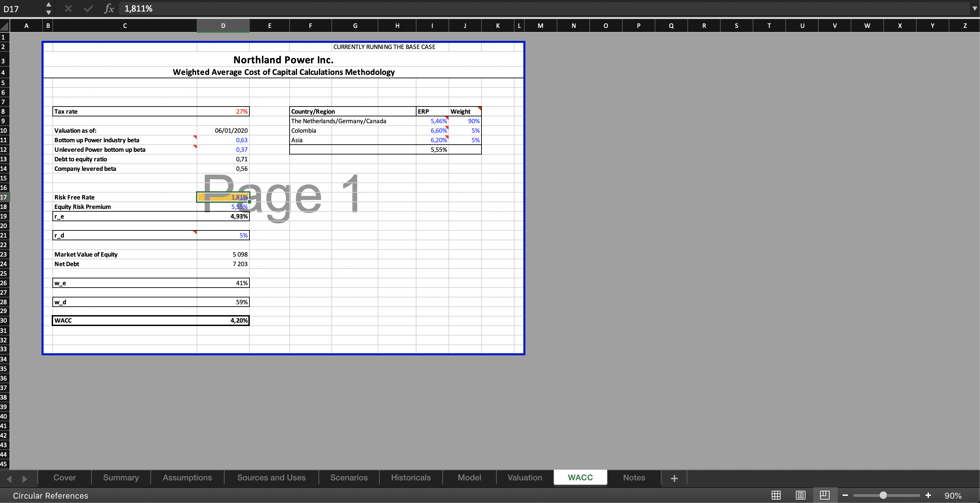Open the Scenarios sheet tab
Viewport: 980px width, 503px height.
pos(349,477)
